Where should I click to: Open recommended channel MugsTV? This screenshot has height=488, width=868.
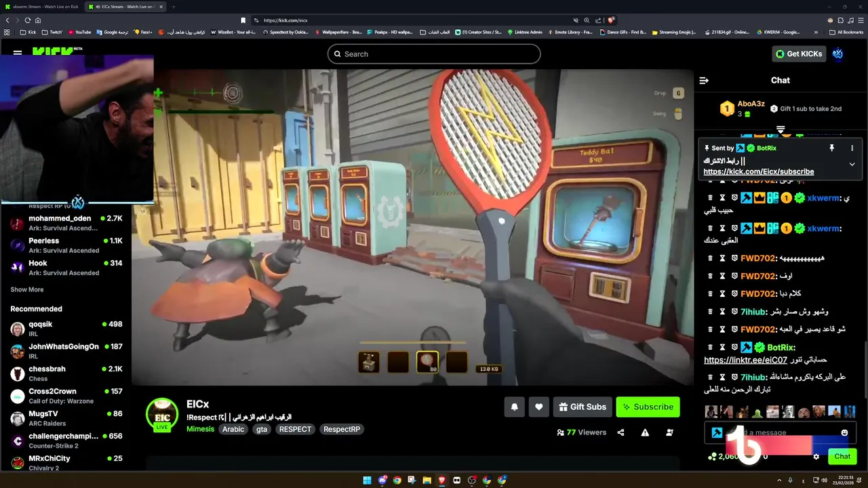tap(66, 418)
